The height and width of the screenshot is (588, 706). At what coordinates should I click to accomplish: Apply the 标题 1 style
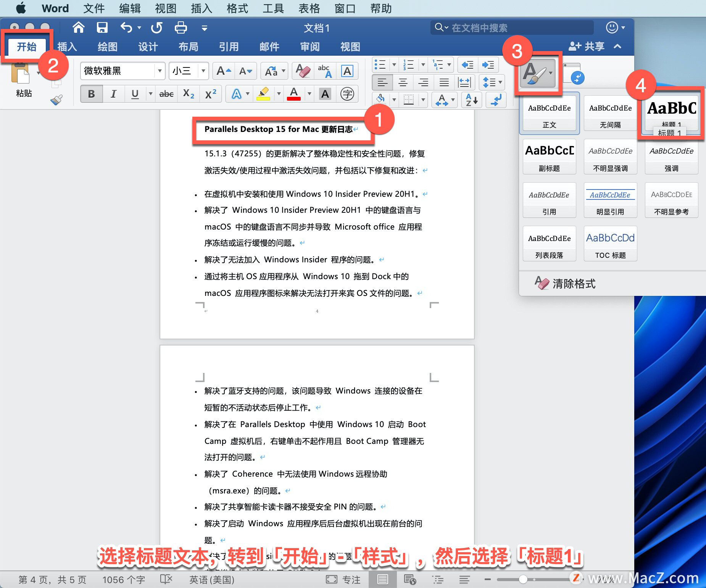671,114
